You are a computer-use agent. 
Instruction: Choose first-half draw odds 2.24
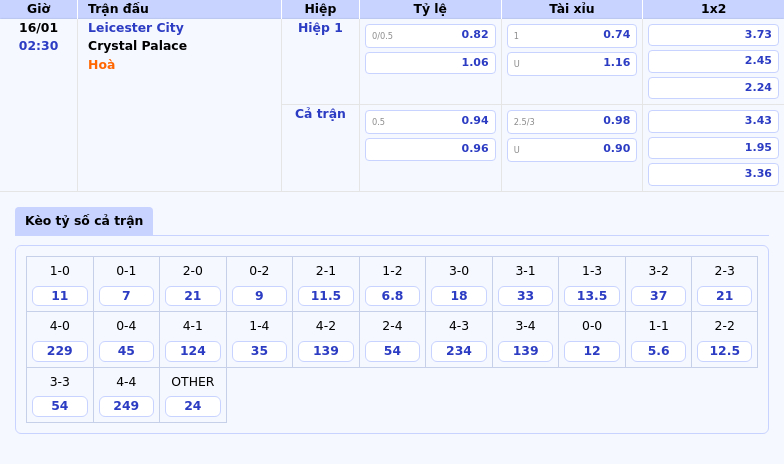713,88
